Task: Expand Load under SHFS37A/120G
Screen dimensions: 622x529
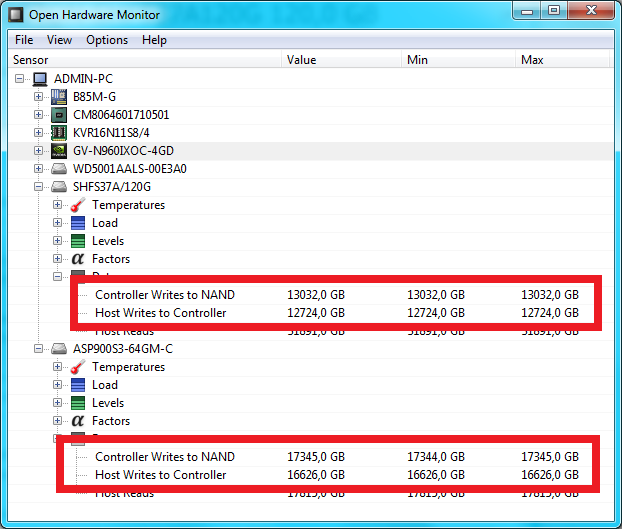Action: pos(57,222)
